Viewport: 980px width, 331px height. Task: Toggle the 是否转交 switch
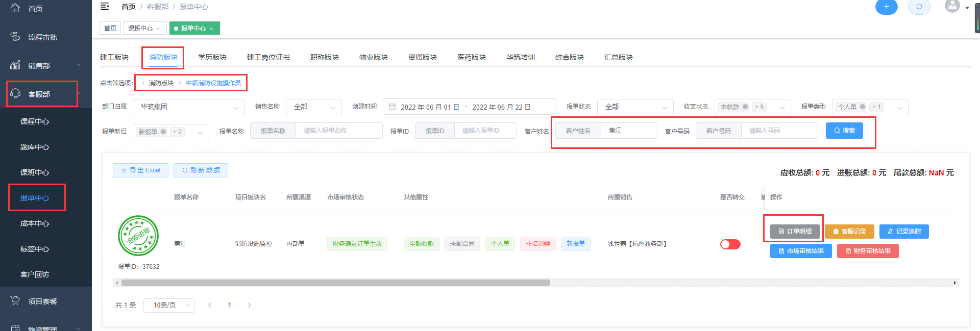730,244
